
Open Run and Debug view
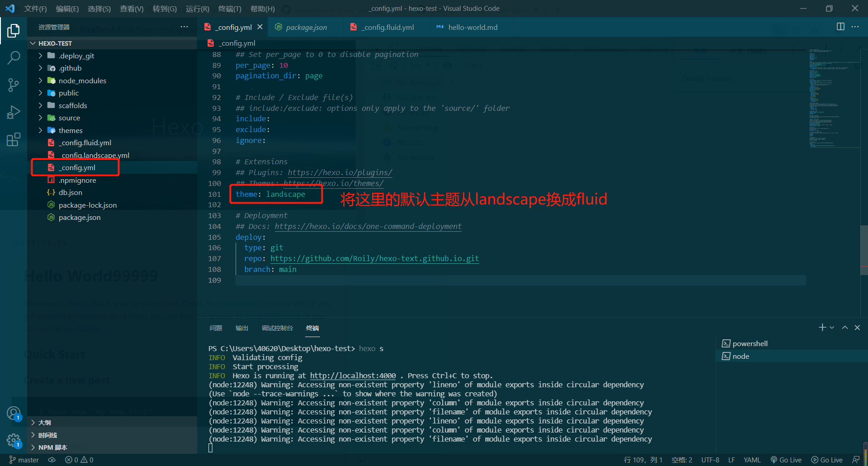click(x=14, y=112)
